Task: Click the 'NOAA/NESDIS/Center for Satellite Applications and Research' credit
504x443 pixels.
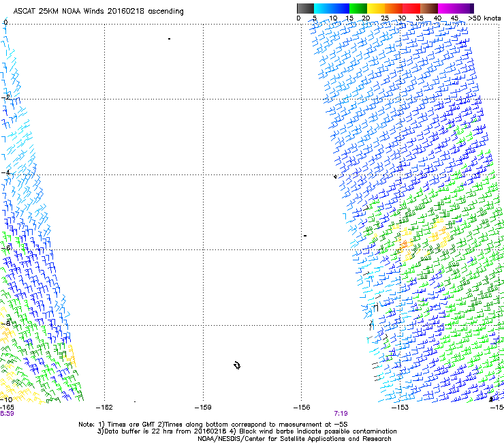Action: 294,439
